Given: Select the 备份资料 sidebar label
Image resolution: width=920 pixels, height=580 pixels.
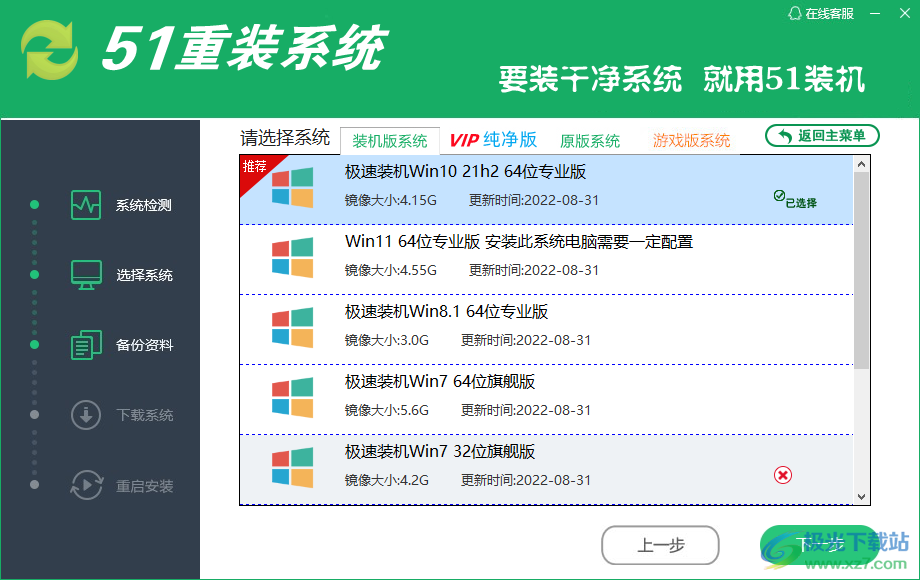Looking at the screenshot, I should (x=144, y=345).
